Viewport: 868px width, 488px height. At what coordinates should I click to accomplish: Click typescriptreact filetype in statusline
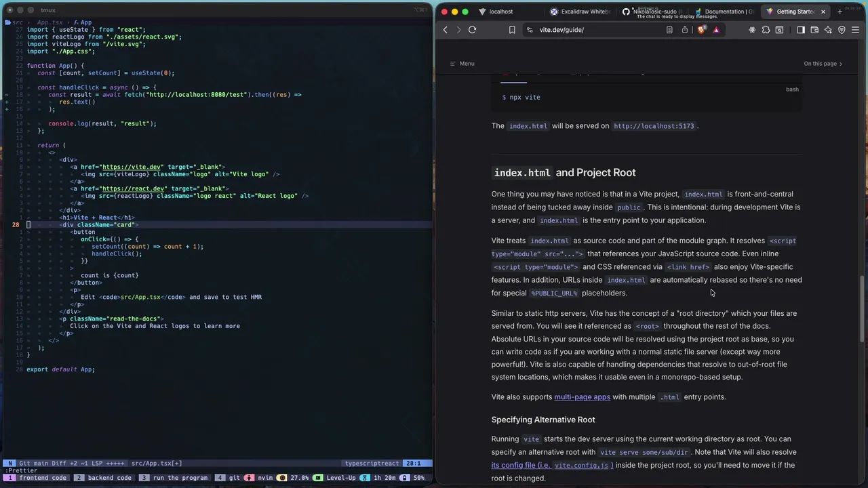[x=372, y=464]
